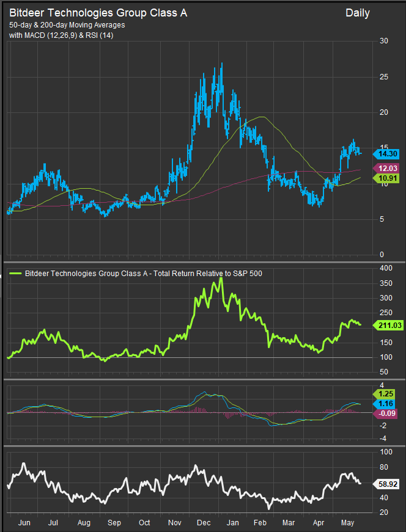Click the 400 relative return axis label
The image size is (406, 532).
386,268
